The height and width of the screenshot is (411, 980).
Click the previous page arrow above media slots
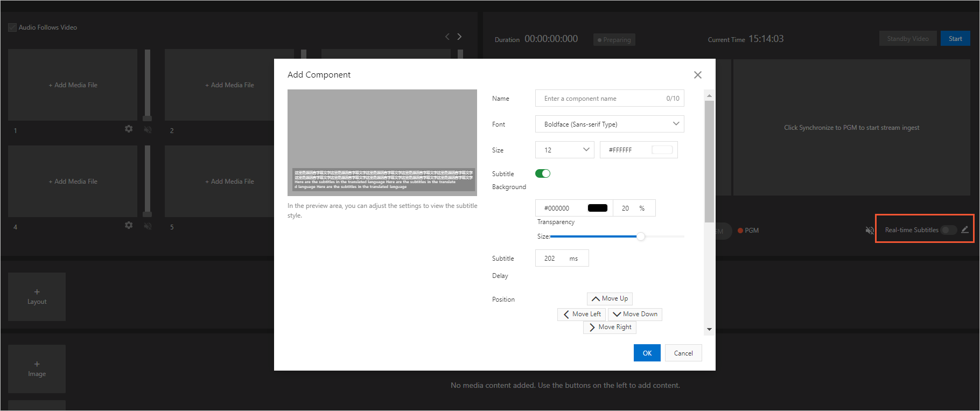[x=447, y=37]
